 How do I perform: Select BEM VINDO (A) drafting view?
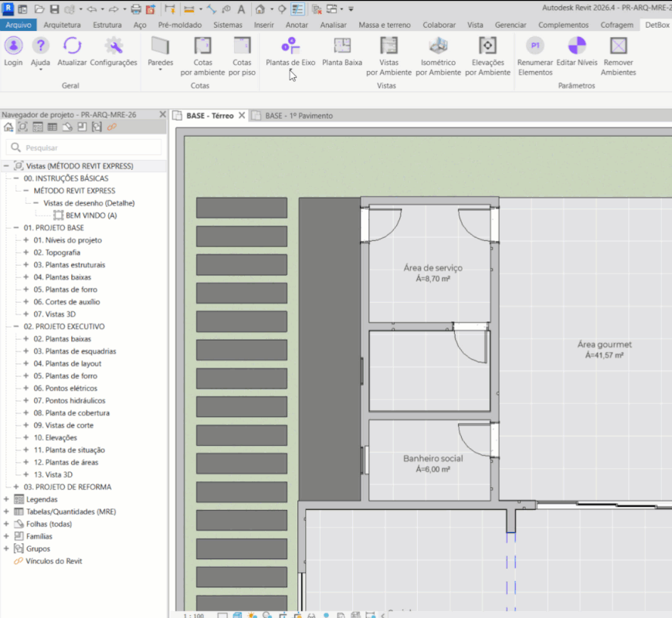click(91, 216)
